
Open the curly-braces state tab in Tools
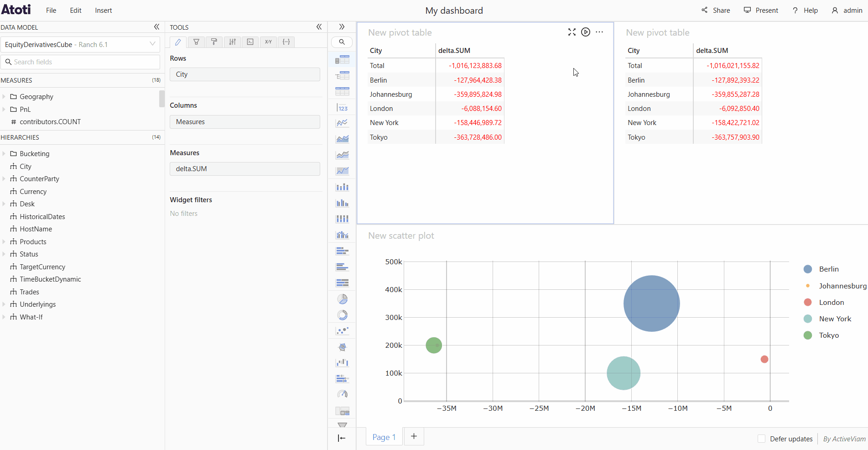(x=286, y=42)
